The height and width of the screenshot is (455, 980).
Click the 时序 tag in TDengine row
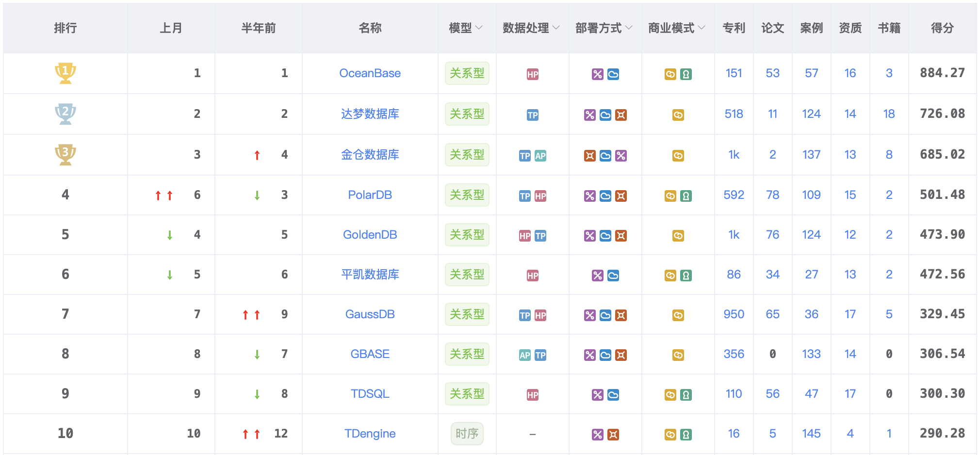click(x=467, y=434)
